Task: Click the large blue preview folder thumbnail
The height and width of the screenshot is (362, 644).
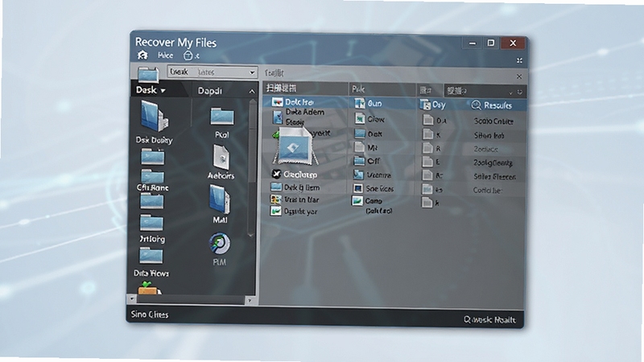Action: [x=295, y=146]
